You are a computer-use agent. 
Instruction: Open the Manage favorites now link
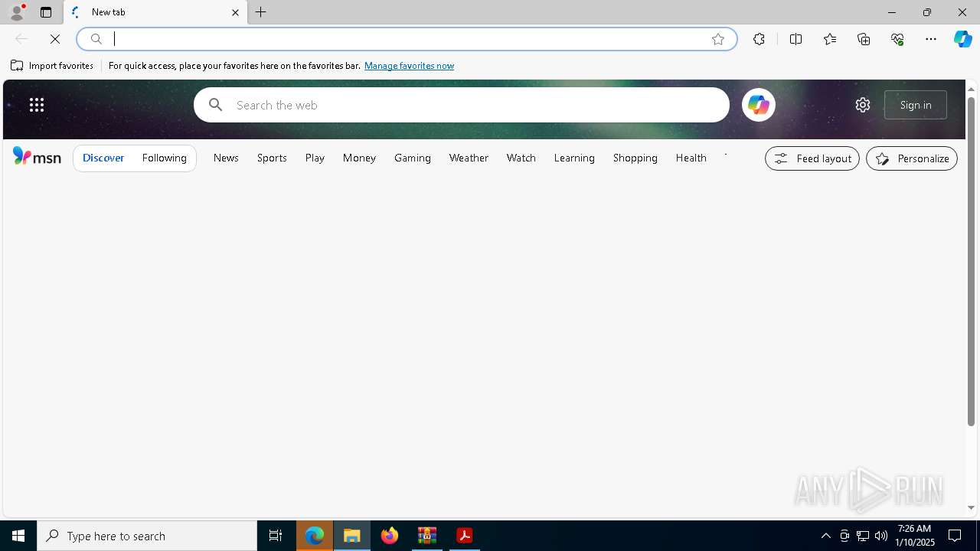[x=409, y=66]
